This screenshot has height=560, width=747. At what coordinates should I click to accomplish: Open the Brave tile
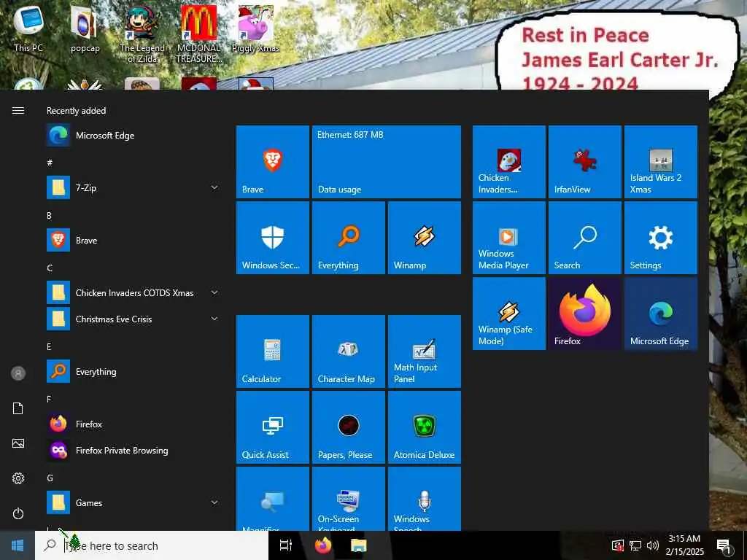pos(273,162)
